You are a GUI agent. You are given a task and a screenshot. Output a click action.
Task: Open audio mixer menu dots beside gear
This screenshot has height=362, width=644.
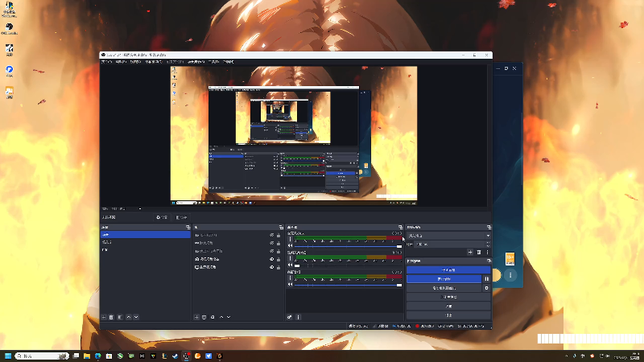299,317
